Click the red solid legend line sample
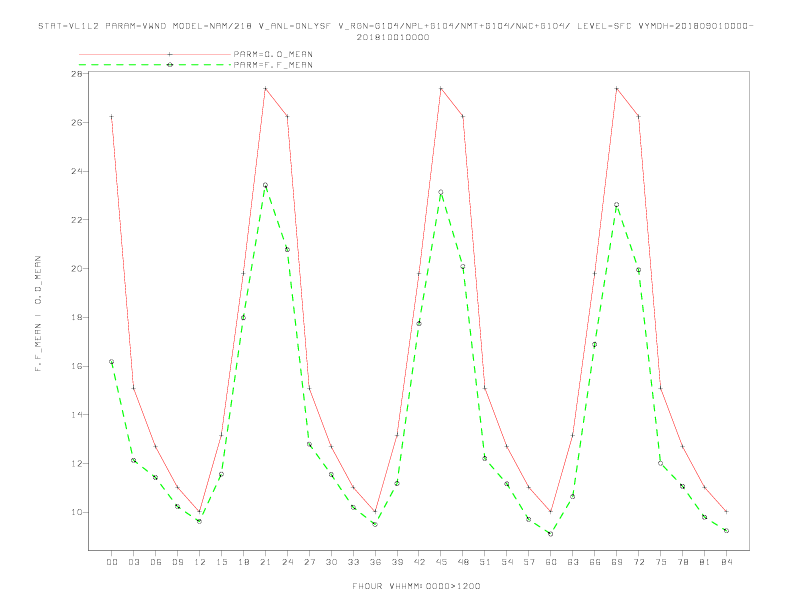Screen dimensions: 792x612 coord(155,54)
